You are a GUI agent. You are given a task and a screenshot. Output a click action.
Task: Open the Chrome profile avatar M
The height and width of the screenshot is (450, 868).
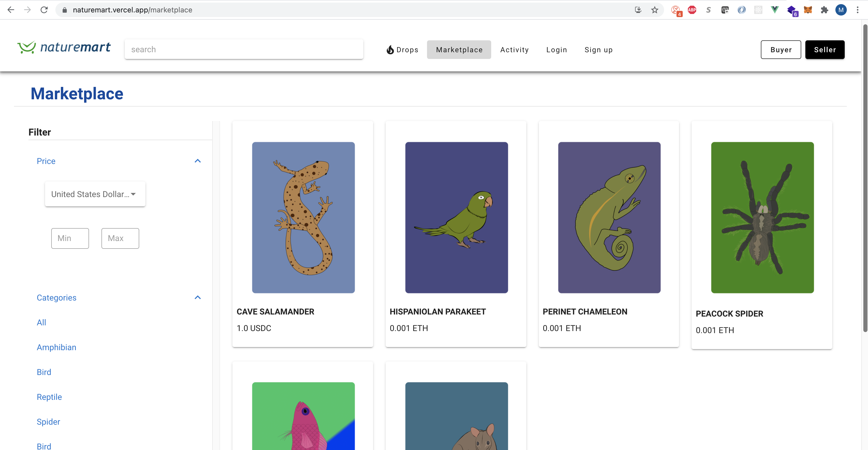pyautogui.click(x=841, y=10)
